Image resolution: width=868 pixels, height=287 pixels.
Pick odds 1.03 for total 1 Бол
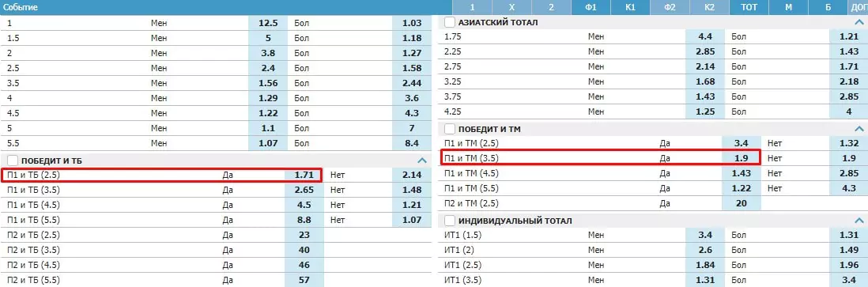(x=412, y=23)
